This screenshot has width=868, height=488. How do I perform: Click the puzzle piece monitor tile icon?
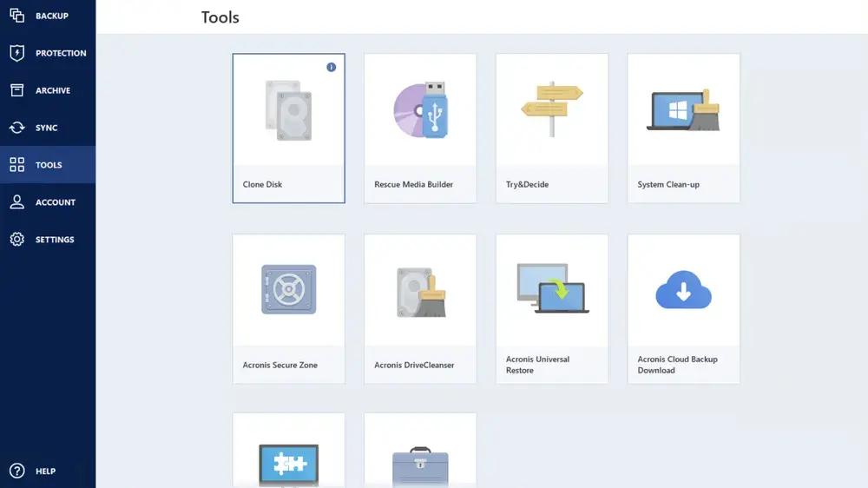tap(289, 465)
